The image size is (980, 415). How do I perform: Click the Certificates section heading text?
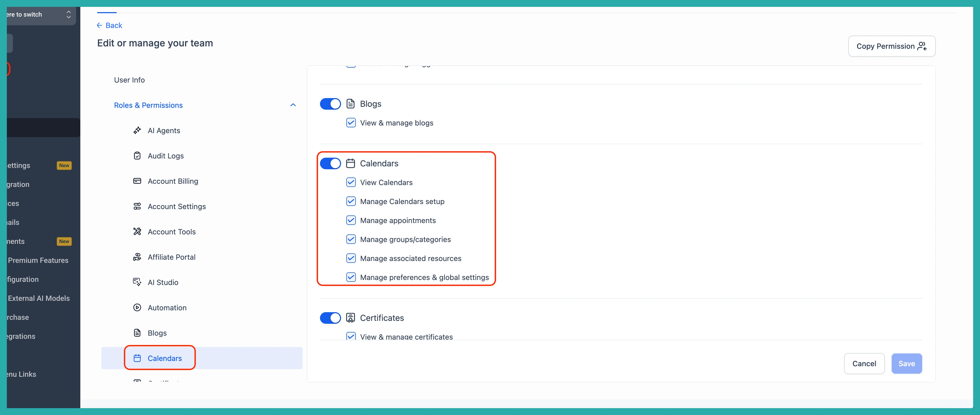click(382, 318)
